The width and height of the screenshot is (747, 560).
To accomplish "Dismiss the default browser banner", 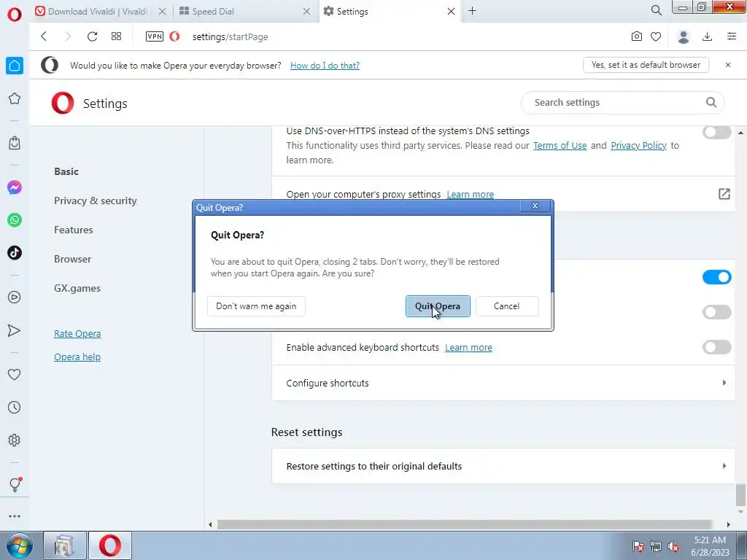I will 727,65.
